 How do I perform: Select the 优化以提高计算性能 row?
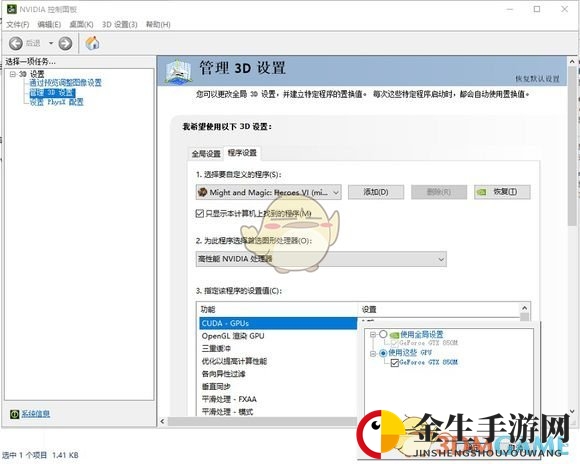[278, 361]
